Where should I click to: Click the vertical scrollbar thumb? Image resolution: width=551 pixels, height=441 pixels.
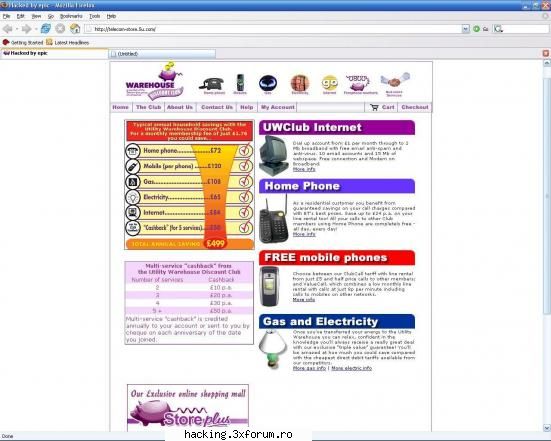coord(547,195)
